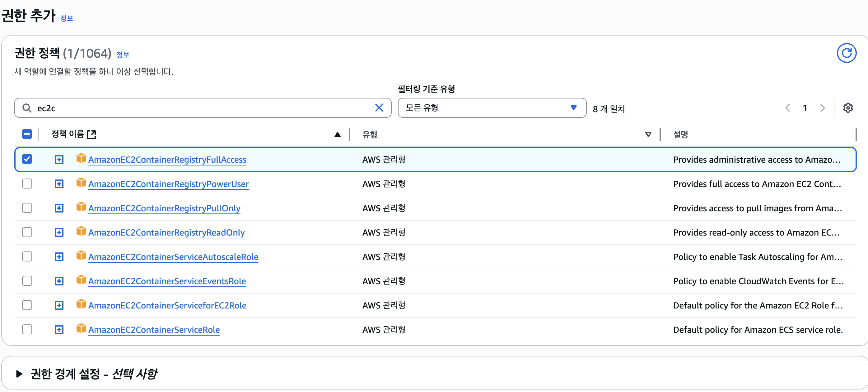The height and width of the screenshot is (392, 868).
Task: Open the 모든 유형 filter type dropdown
Action: pos(492,108)
